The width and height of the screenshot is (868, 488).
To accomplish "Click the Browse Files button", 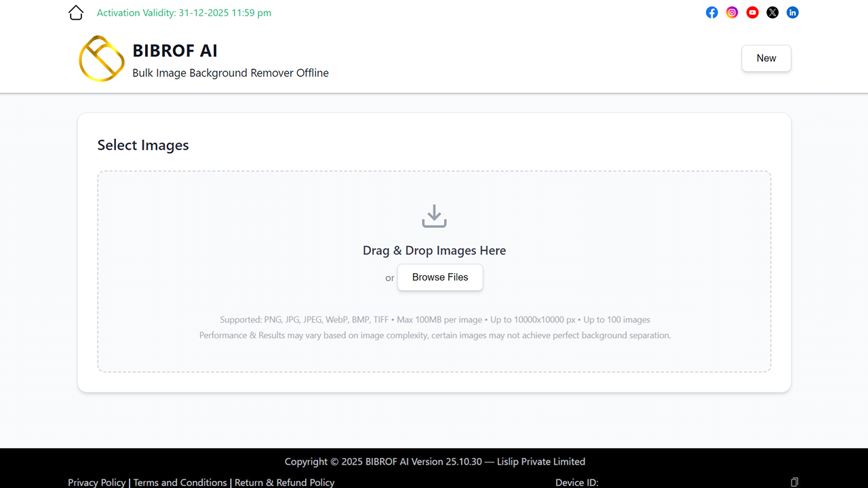I will click(x=439, y=277).
